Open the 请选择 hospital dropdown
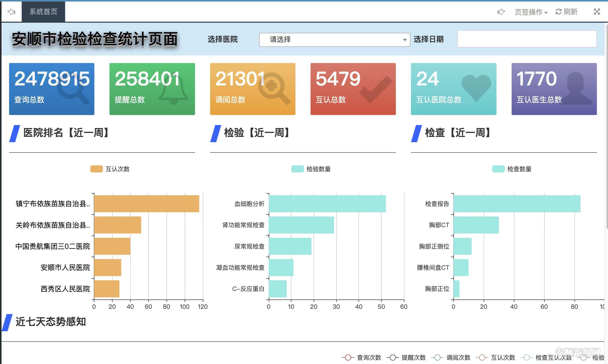Viewport: 608px width, 364px height. pos(334,40)
